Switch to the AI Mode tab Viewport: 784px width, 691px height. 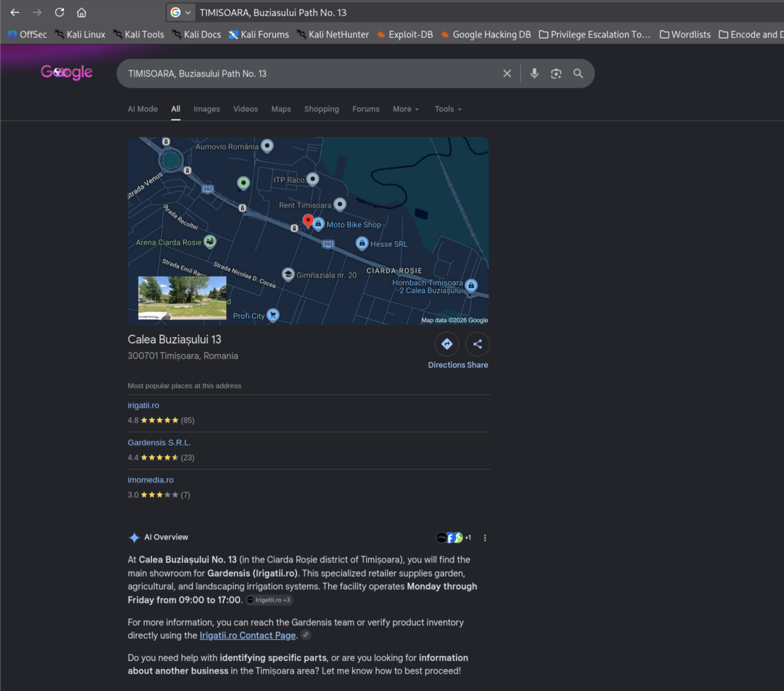[143, 109]
